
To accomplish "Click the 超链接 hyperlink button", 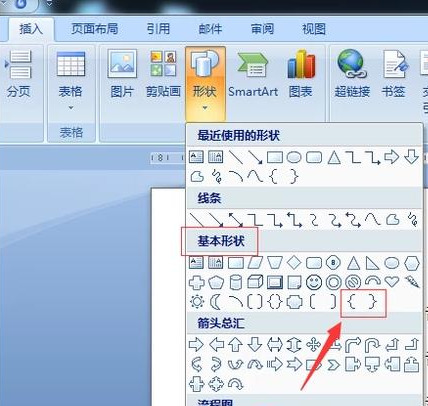I will [352, 74].
